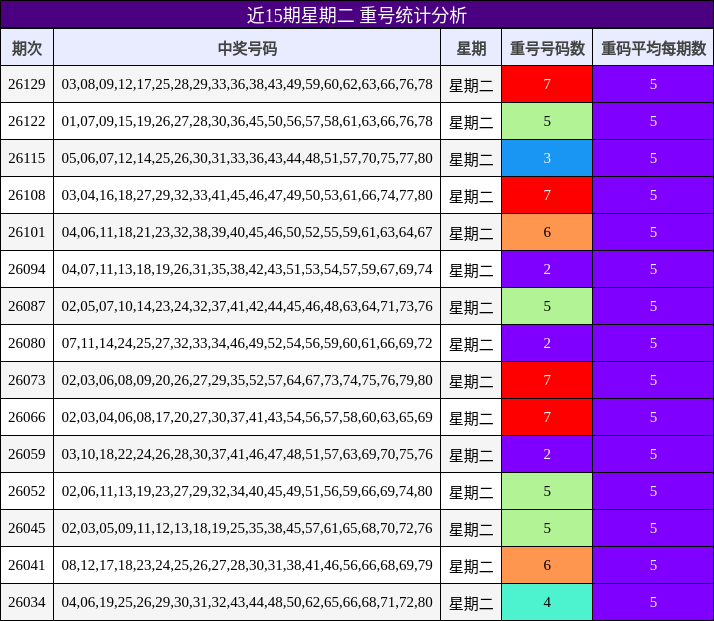The width and height of the screenshot is (714, 621).
Task: Click purple repeat count 2 for 26059
Action: point(547,454)
